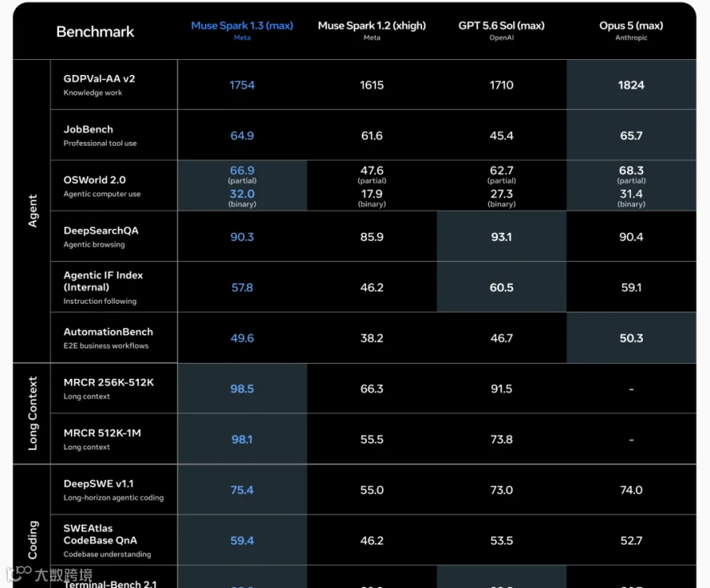Click the highlighted 1824 score cell
The image size is (710, 588).
[631, 84]
